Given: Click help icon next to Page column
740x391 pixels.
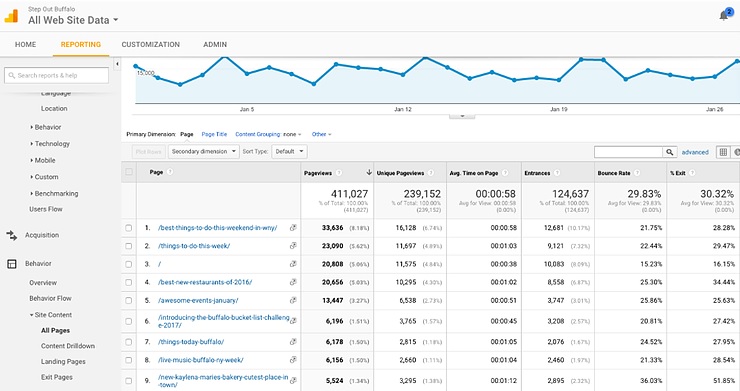Looking at the screenshot, I should pos(170,172).
